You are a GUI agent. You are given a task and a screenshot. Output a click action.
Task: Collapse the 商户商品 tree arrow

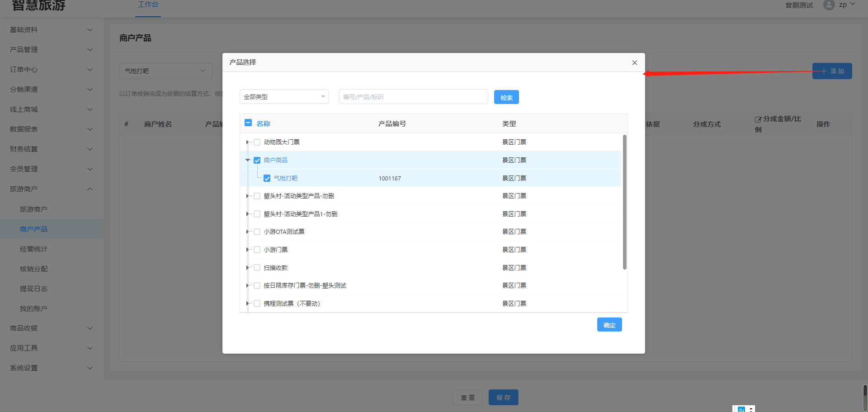coord(247,160)
